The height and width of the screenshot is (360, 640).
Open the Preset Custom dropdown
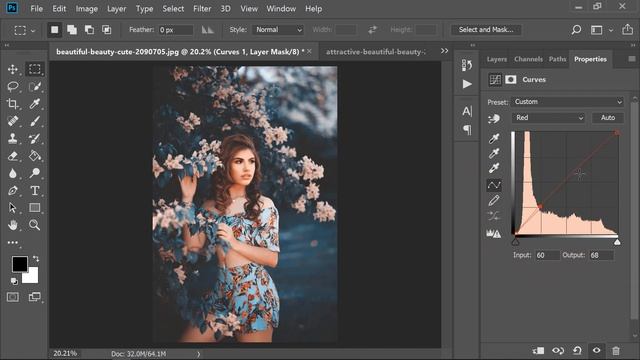(567, 102)
